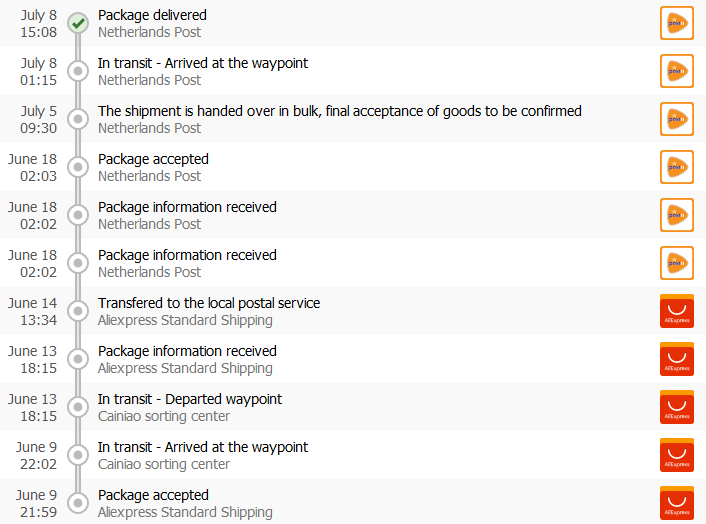706x524 pixels.
Task: Select "In transit - Departed waypoint" status
Action: [x=190, y=399]
